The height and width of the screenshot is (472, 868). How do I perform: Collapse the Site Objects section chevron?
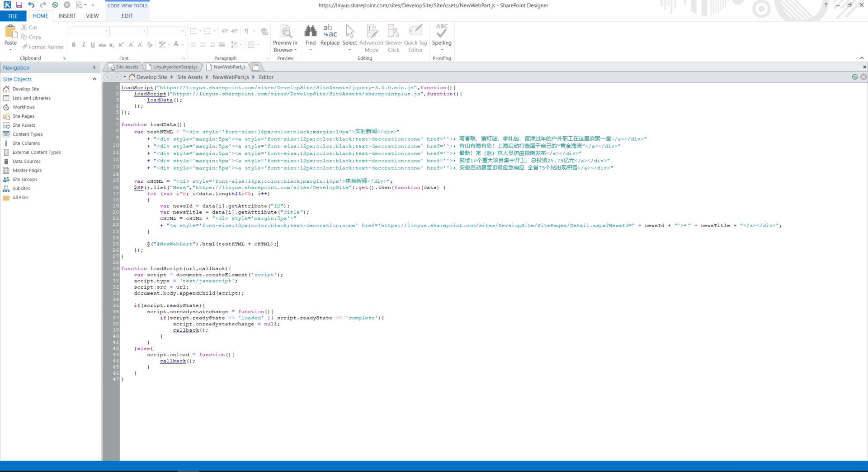pyautogui.click(x=94, y=79)
